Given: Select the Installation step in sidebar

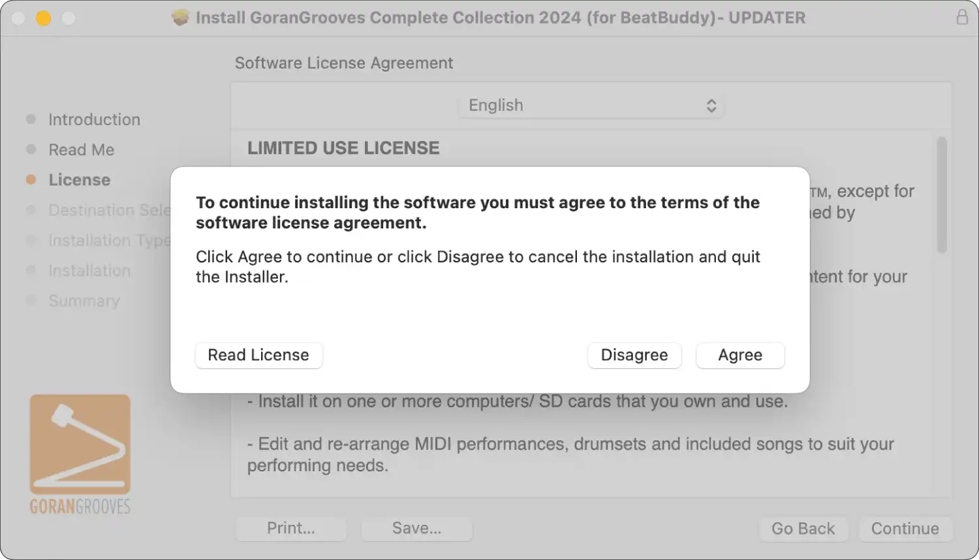Looking at the screenshot, I should tap(89, 270).
